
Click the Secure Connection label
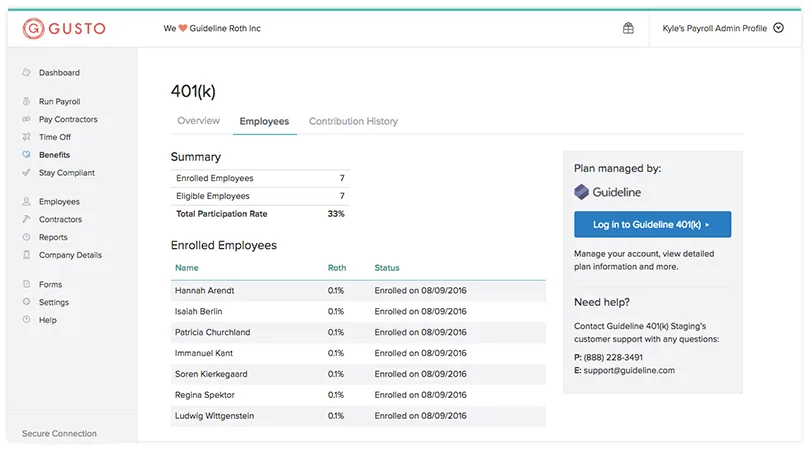(x=59, y=433)
